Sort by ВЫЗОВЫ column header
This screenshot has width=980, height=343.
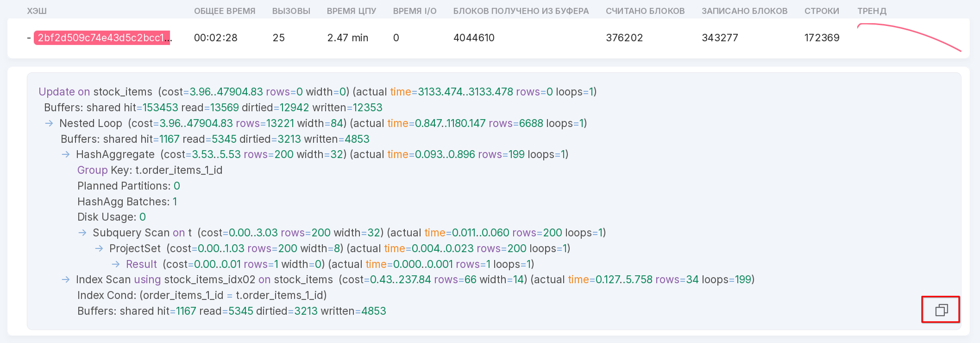(x=291, y=11)
